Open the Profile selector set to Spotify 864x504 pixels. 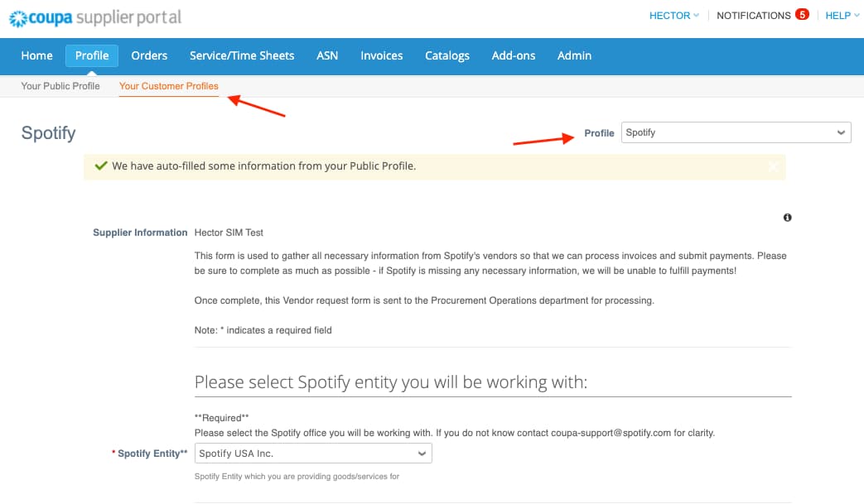(736, 132)
